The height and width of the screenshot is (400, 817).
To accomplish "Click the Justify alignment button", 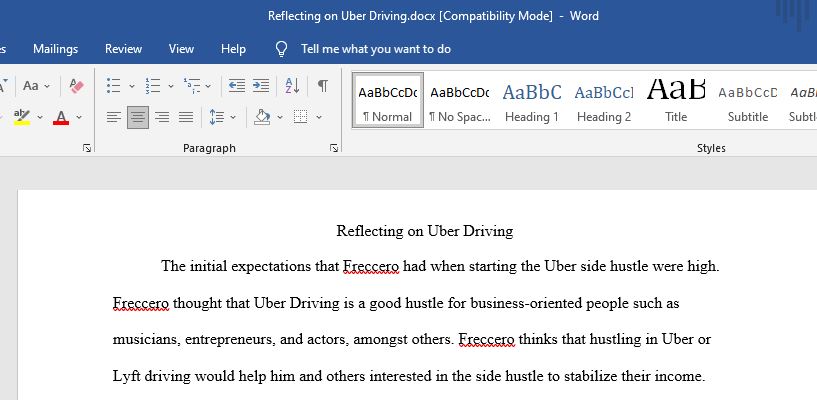I will (x=186, y=117).
